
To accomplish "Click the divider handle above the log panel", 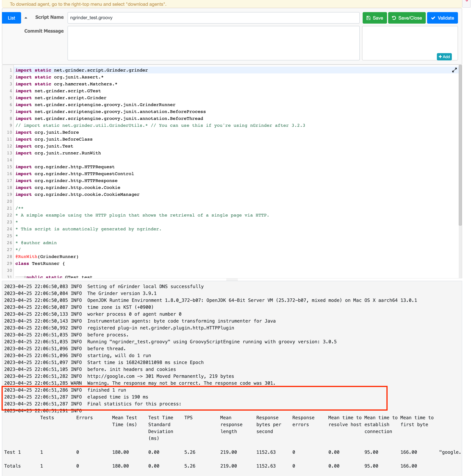I will [232, 280].
